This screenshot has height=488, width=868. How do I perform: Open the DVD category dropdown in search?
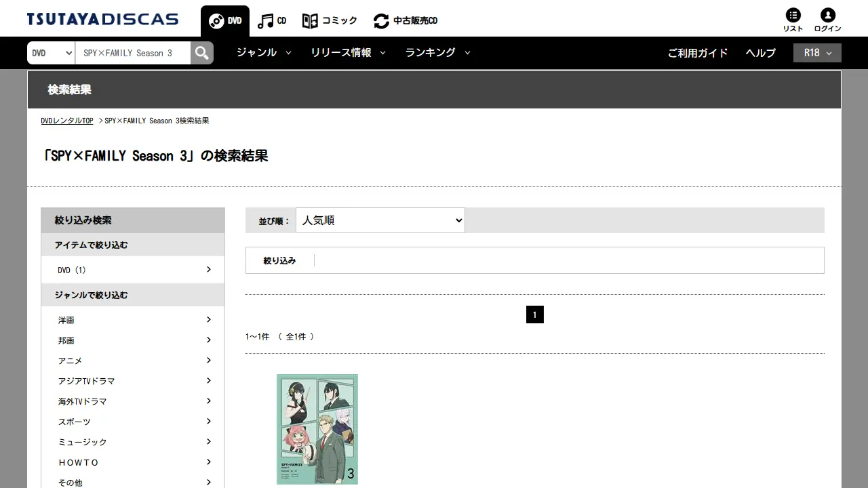click(51, 53)
